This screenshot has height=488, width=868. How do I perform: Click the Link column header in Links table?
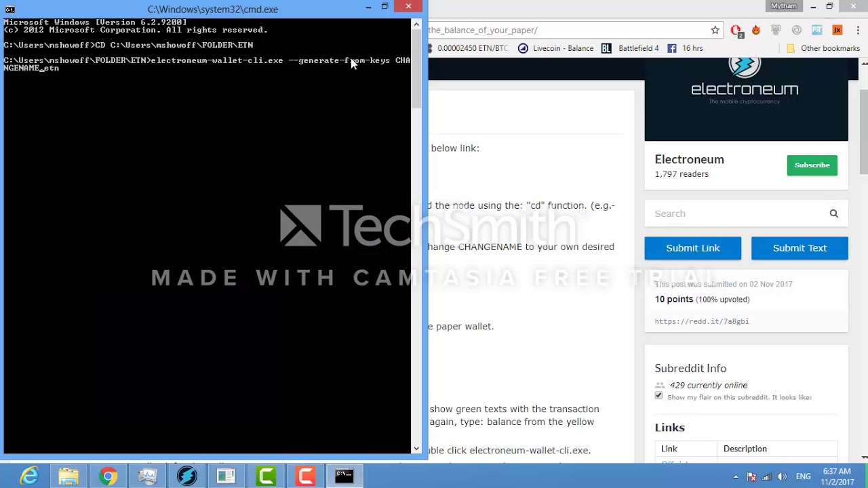pyautogui.click(x=669, y=449)
